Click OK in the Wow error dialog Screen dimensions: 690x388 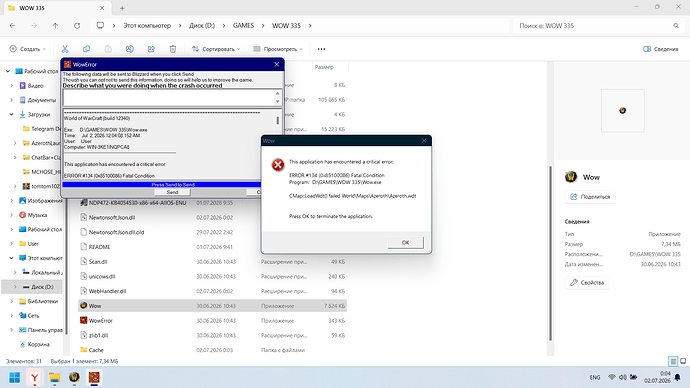(406, 242)
